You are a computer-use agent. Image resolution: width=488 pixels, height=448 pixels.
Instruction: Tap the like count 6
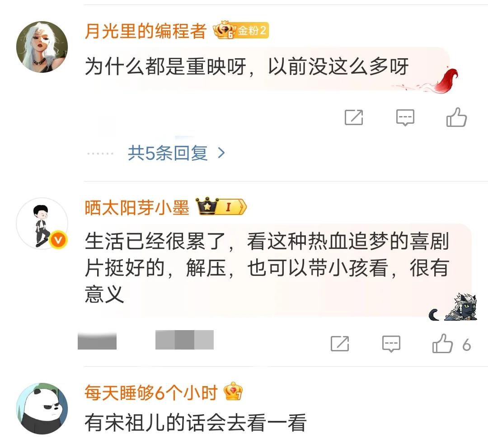point(466,345)
